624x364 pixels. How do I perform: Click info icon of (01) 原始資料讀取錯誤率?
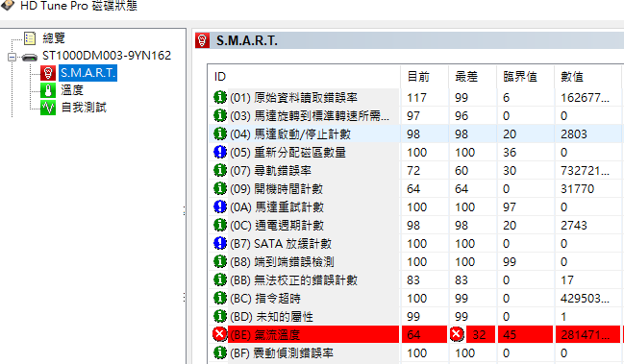(x=220, y=97)
